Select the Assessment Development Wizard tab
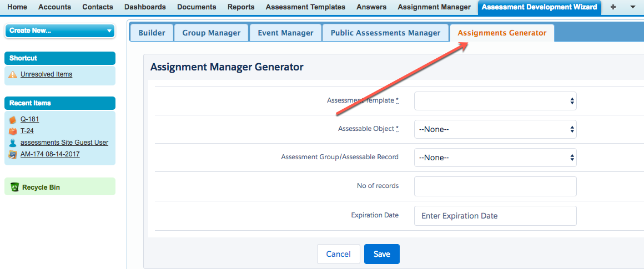This screenshot has width=644, height=269. [x=540, y=7]
